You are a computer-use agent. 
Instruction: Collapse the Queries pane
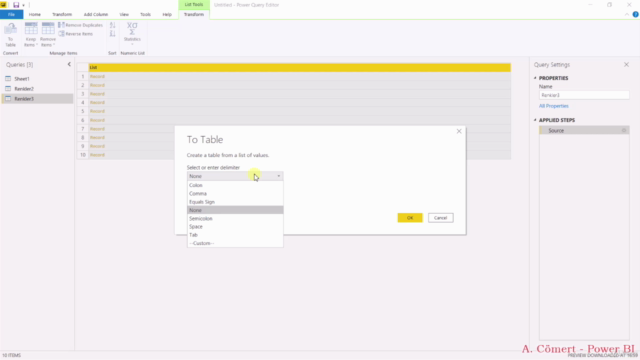[69, 64]
